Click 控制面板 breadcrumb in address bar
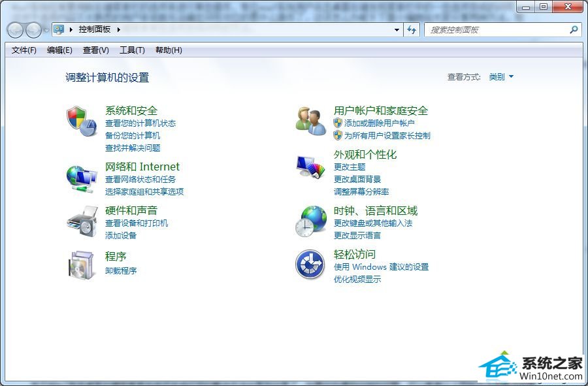Image resolution: width=588 pixels, height=386 pixels. click(95, 29)
